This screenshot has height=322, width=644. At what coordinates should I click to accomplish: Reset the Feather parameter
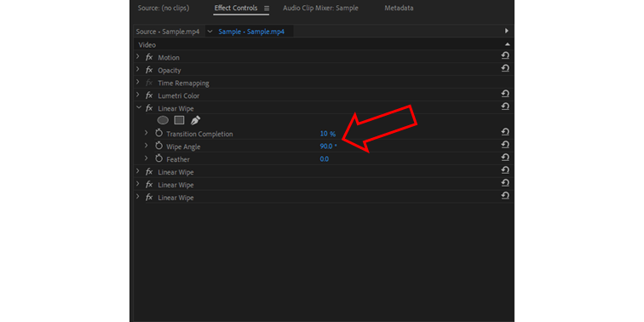pyautogui.click(x=505, y=158)
